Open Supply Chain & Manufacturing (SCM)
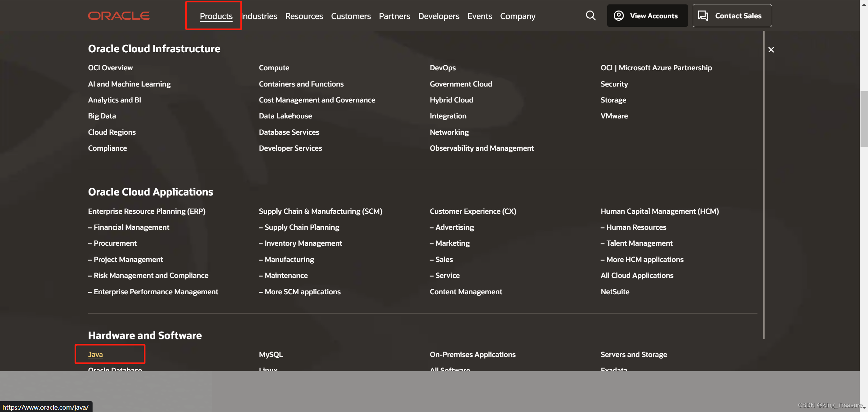Viewport: 868px width, 412px height. (x=320, y=211)
